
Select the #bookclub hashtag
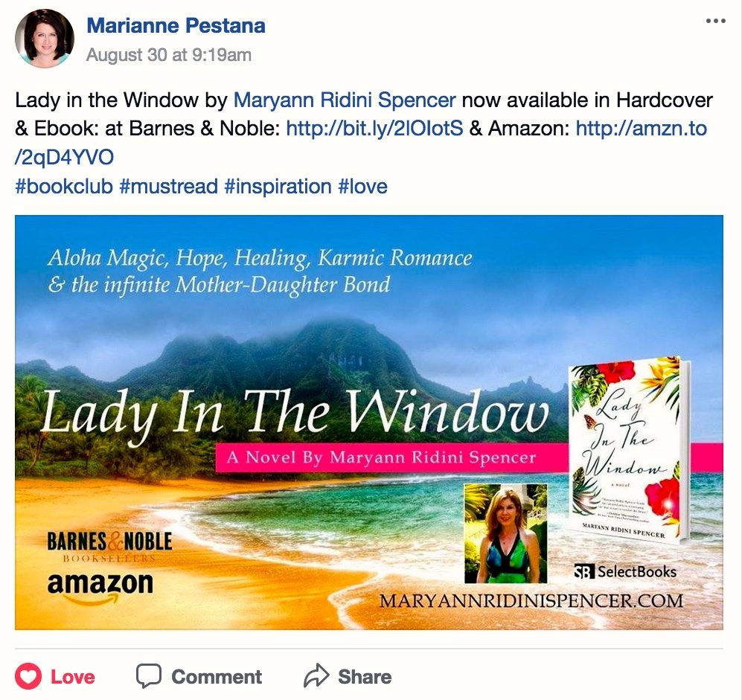(64, 187)
